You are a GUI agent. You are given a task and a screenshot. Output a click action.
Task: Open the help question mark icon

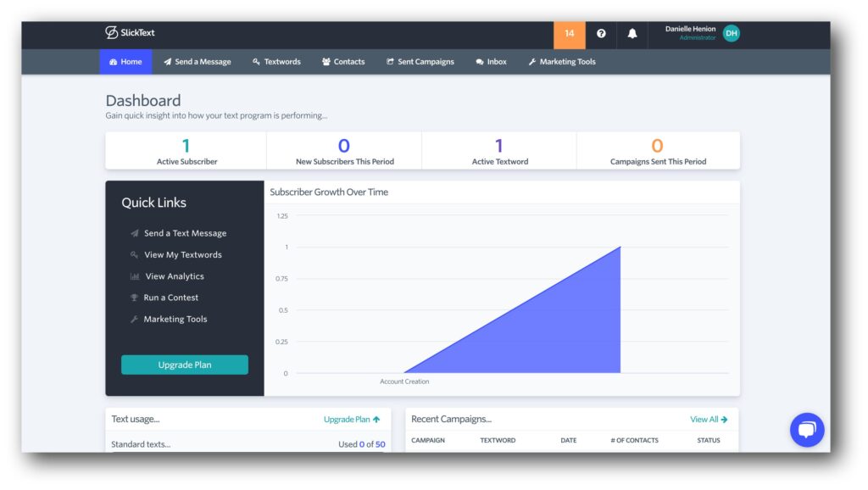click(602, 34)
